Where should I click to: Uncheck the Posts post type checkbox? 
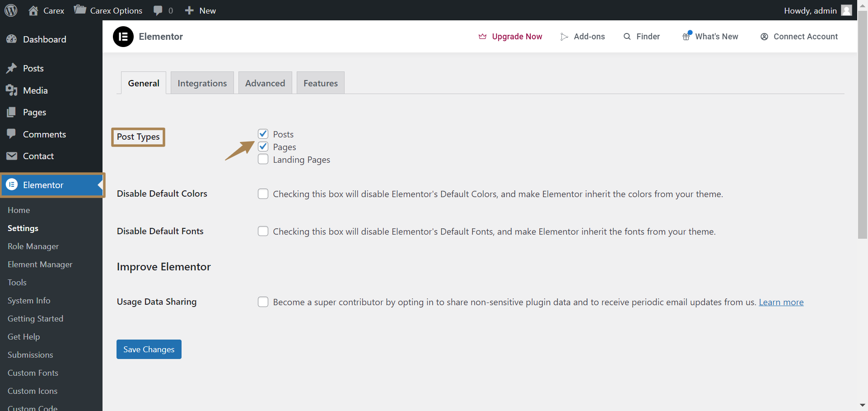(263, 134)
